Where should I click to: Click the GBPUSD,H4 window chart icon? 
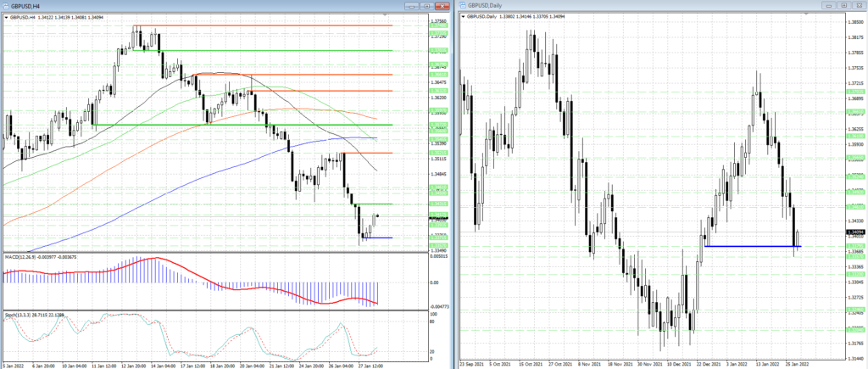pyautogui.click(x=5, y=5)
